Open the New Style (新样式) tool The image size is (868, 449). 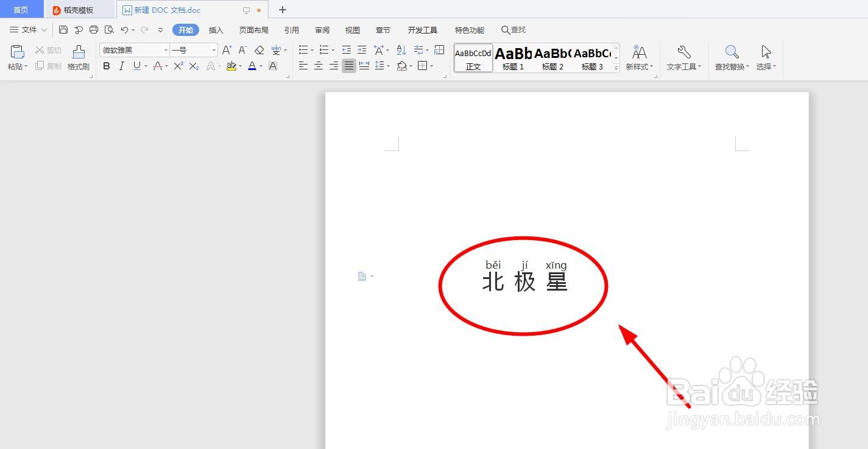point(640,58)
